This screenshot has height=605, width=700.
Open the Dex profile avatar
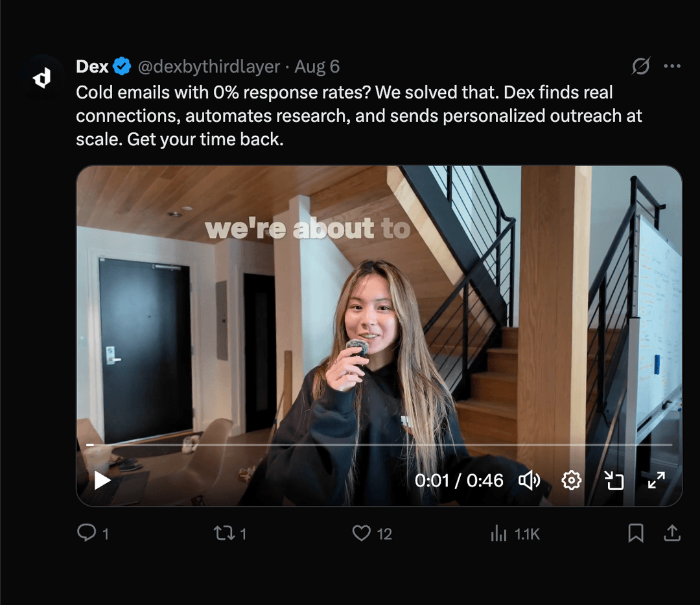pyautogui.click(x=42, y=78)
